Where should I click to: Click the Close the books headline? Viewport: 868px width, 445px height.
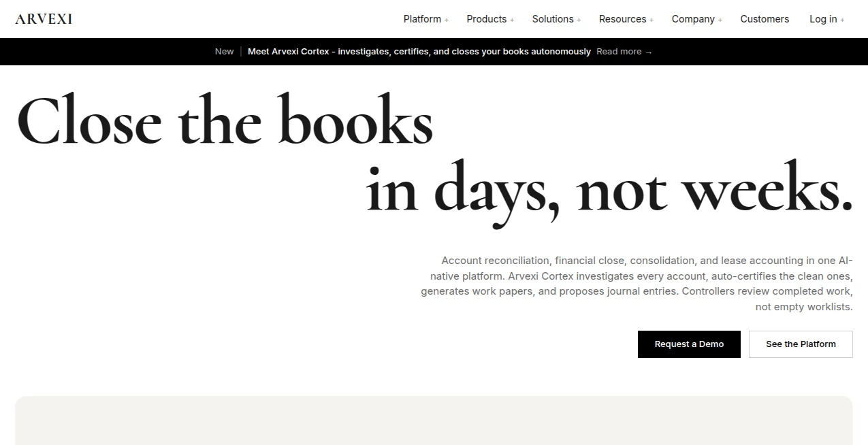tap(225, 120)
